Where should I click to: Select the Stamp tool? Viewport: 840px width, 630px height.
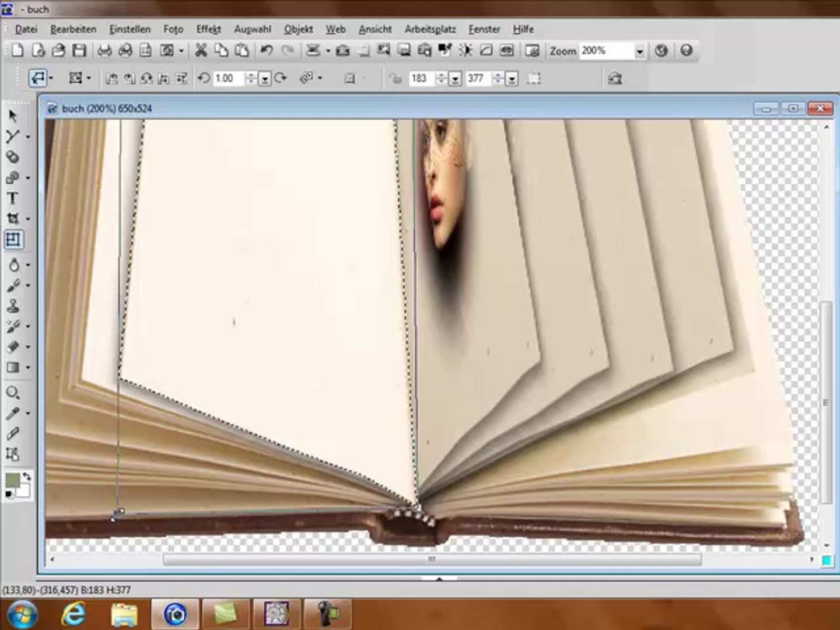(13, 306)
